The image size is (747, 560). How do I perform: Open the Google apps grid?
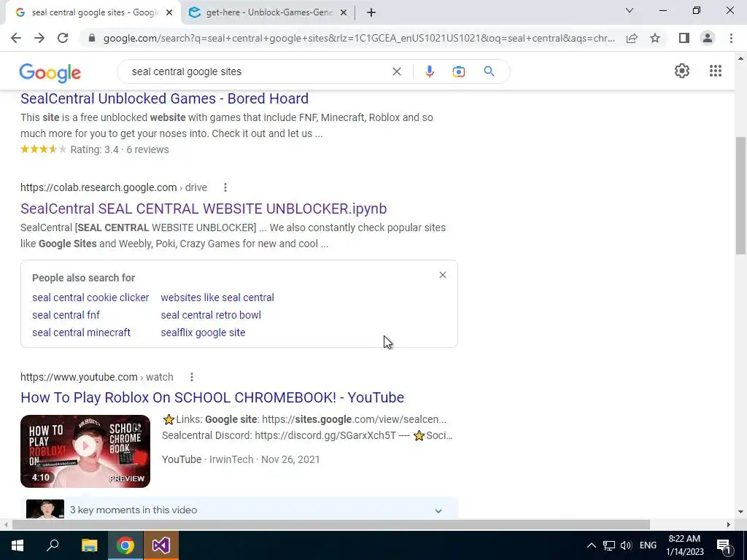tap(716, 71)
